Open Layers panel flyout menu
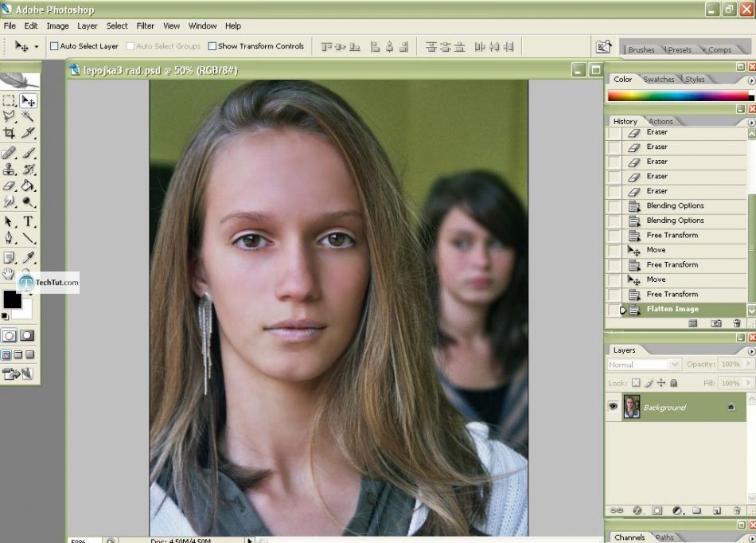This screenshot has height=543, width=756. (x=751, y=352)
